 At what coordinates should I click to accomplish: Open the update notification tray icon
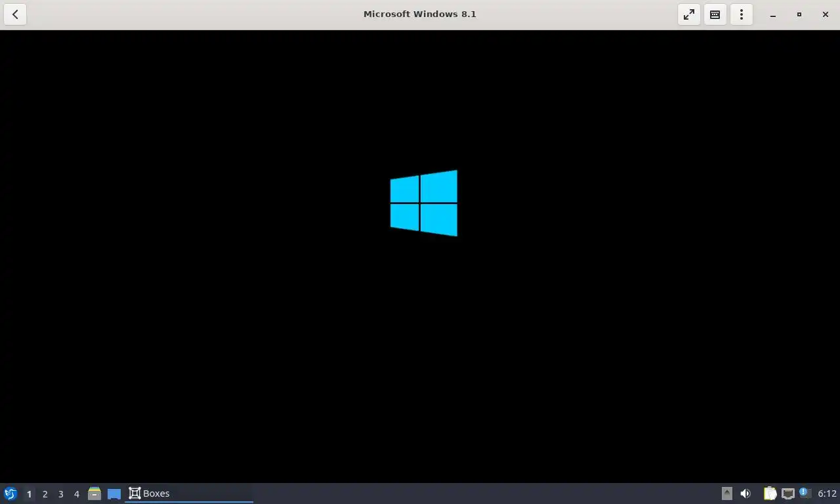pyautogui.click(x=805, y=493)
